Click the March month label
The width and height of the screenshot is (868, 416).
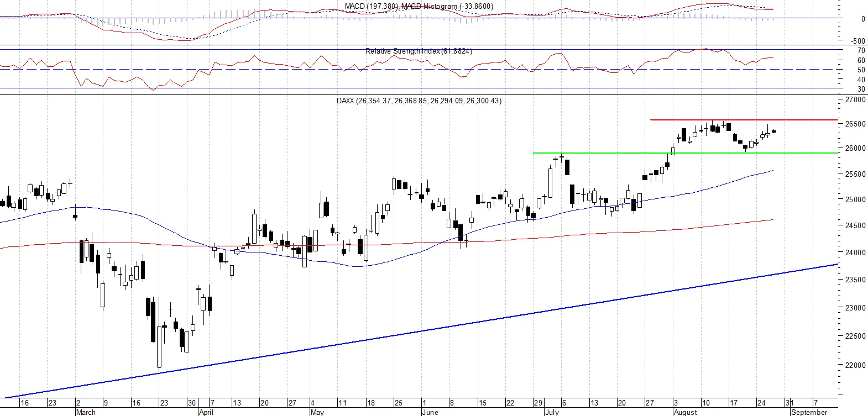86,412
